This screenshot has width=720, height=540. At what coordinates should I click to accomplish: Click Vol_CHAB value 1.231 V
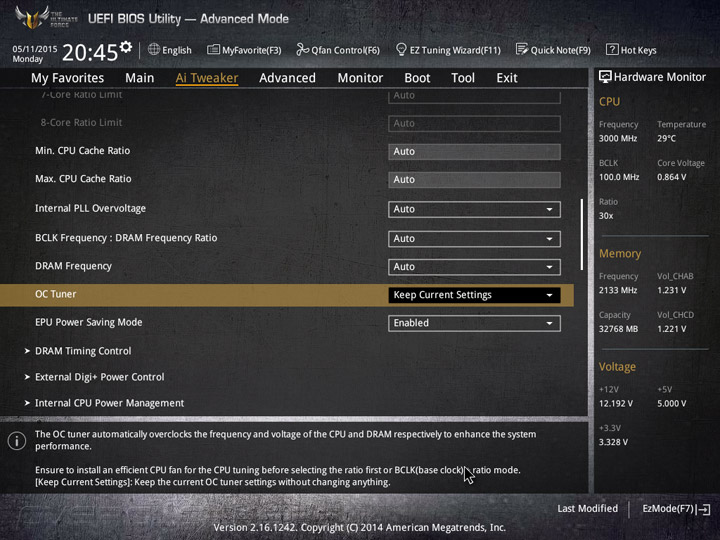pyautogui.click(x=672, y=290)
